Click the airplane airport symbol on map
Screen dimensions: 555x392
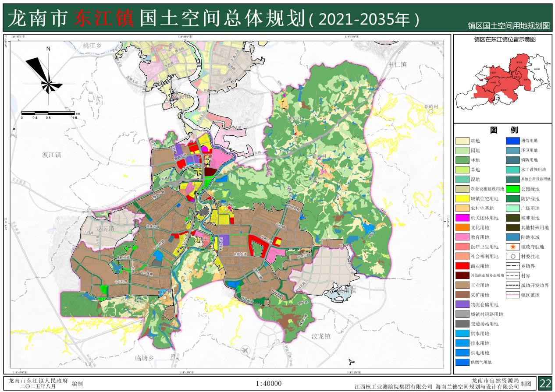(x=244, y=350)
